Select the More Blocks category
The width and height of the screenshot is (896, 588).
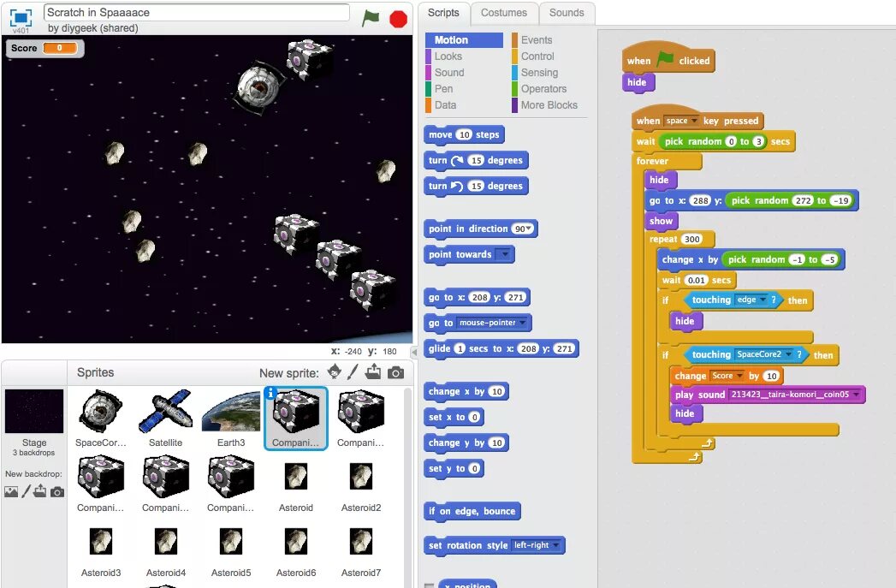point(548,105)
